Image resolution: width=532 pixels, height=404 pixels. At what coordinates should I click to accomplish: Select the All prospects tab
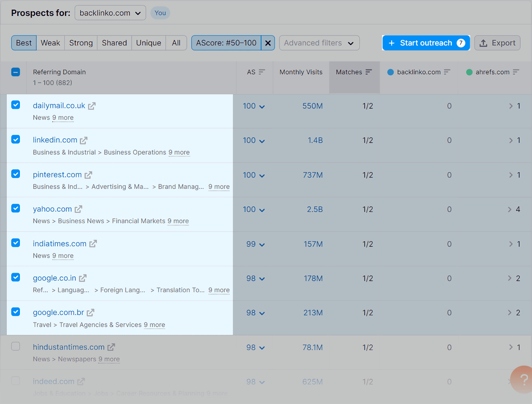point(176,43)
